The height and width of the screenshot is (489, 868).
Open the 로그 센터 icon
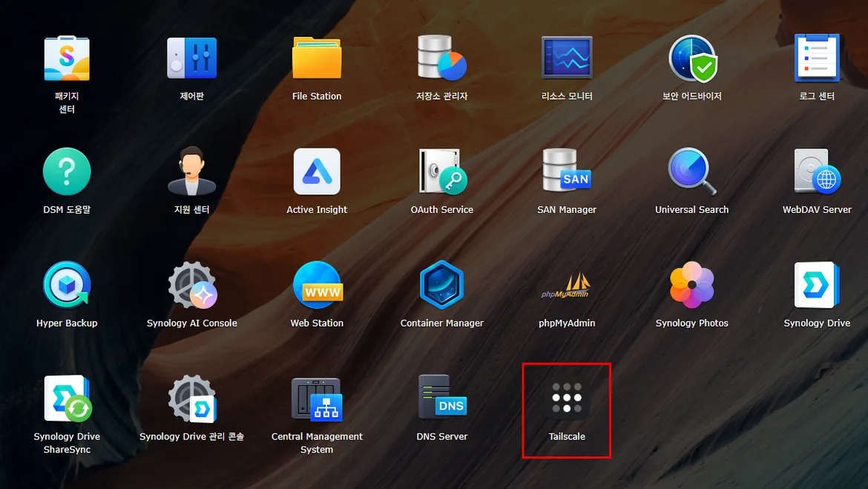pos(817,58)
